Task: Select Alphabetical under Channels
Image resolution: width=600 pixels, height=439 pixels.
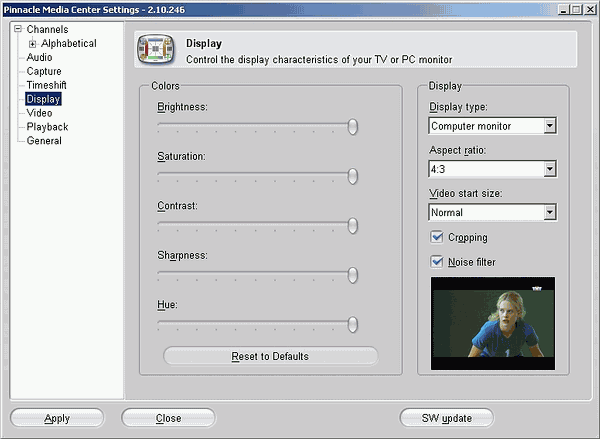Action: pyautogui.click(x=68, y=44)
